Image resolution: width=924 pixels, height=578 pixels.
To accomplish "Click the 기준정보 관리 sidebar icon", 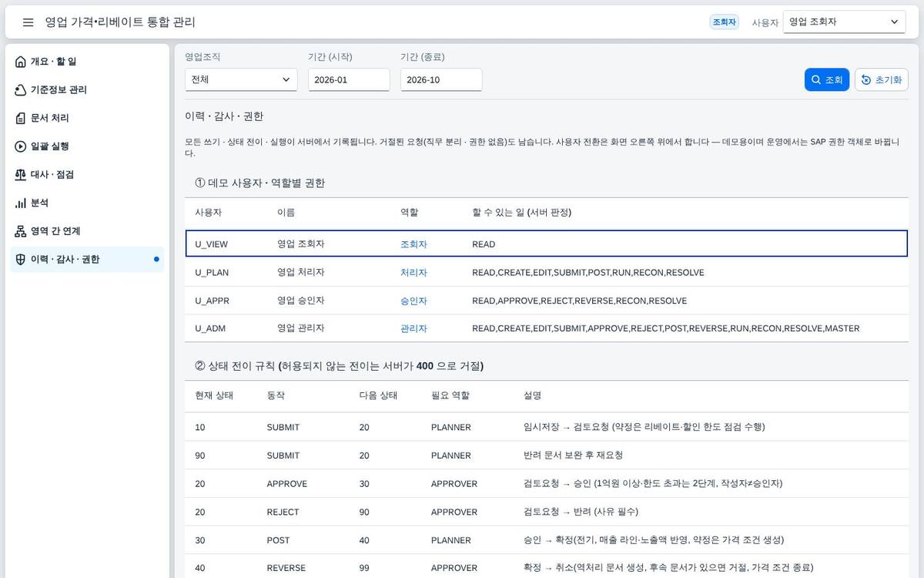I will (x=21, y=90).
